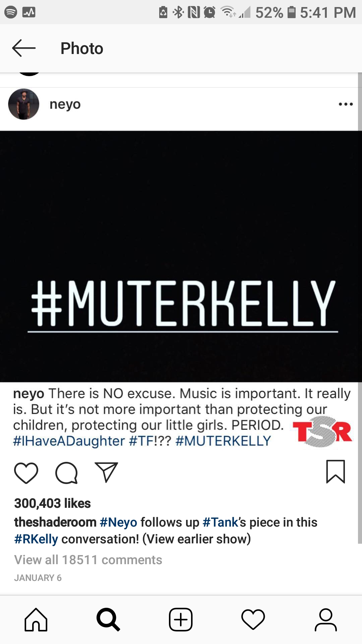The height and width of the screenshot is (644, 362).
Task: Tap the back arrow in header
Action: click(24, 48)
